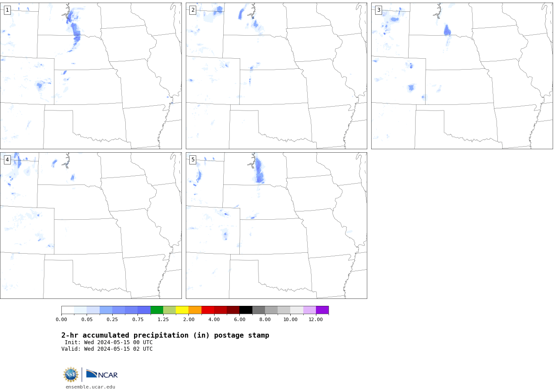Screen dimensions: 557x392
Task: Pick the orange colorbar swatch
Action: coord(195,310)
